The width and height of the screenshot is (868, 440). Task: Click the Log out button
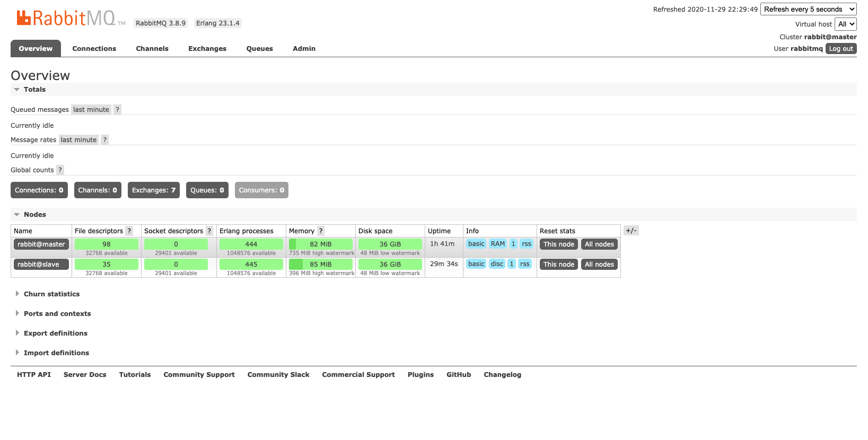(841, 49)
